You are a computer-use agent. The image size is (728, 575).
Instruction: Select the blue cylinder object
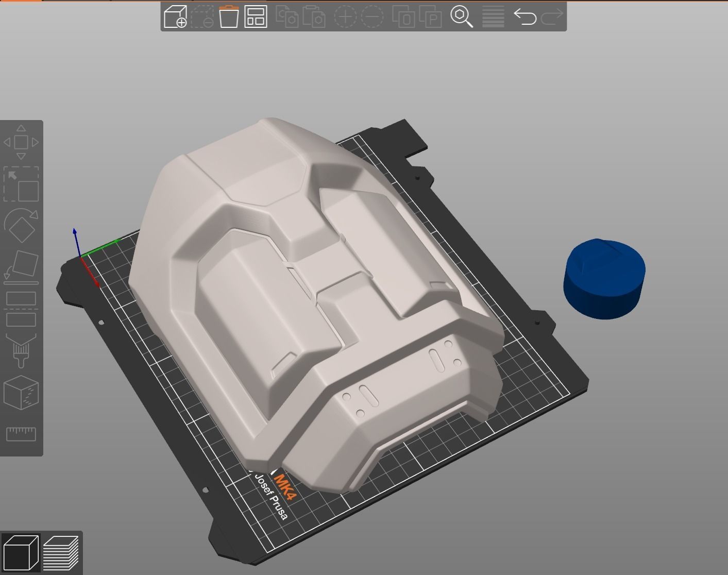click(604, 278)
